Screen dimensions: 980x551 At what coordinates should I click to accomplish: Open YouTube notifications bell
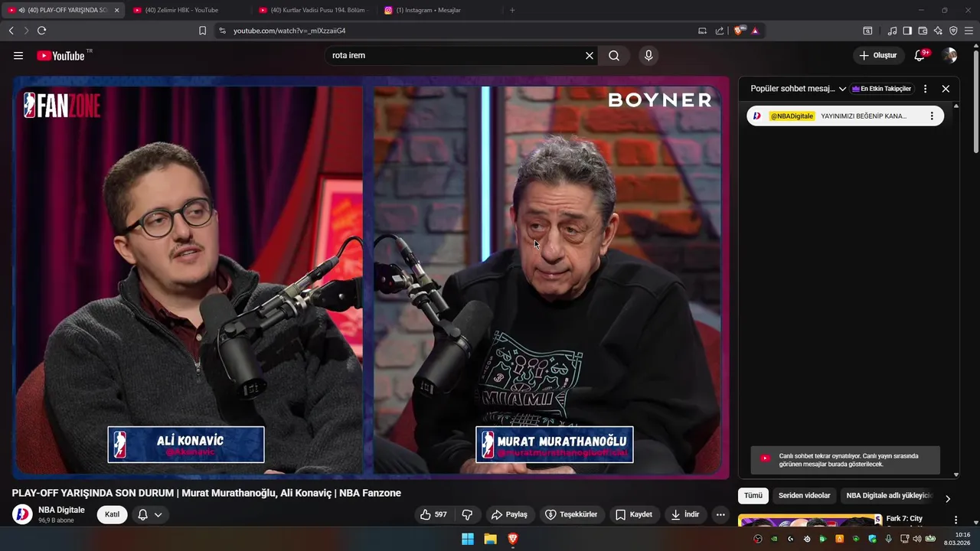[x=920, y=55]
